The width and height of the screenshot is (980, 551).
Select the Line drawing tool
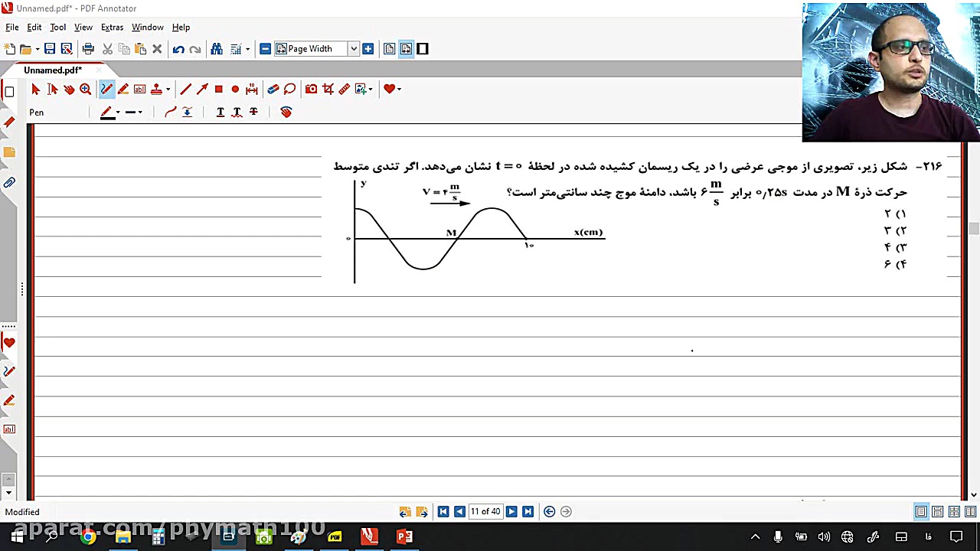tap(185, 90)
